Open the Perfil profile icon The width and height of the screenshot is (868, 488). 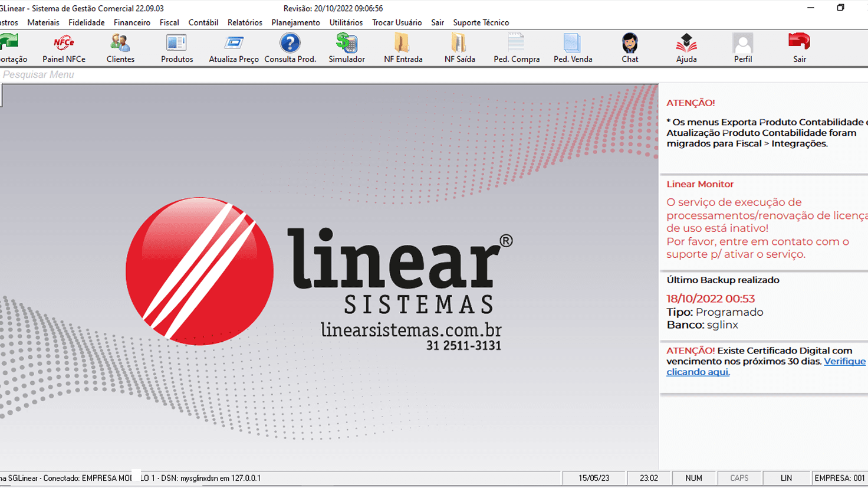tap(743, 48)
